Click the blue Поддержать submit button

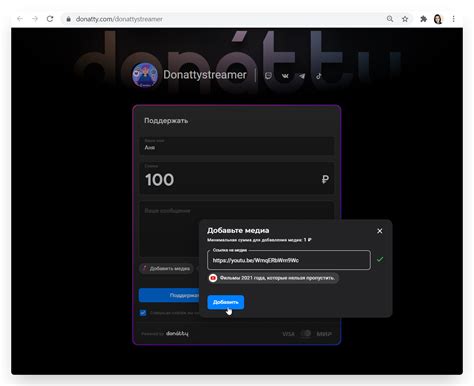coord(169,295)
